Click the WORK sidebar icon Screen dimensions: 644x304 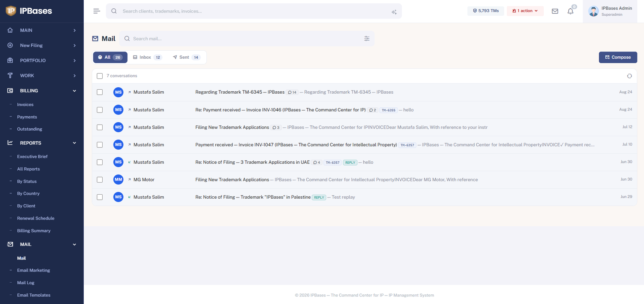pos(10,76)
